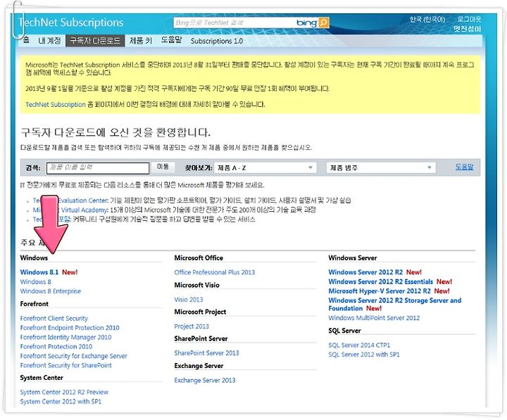Open Office Professional Plus 2013 link

tap(214, 272)
